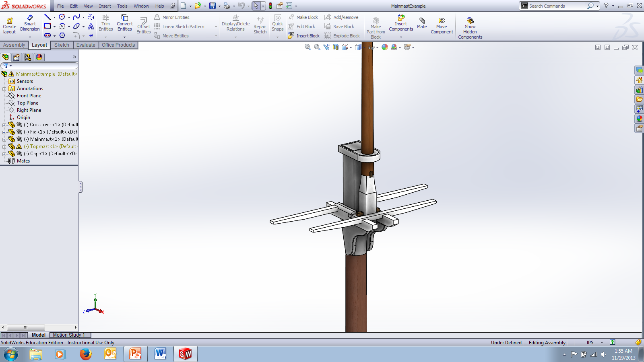
Task: Open PowerPoint from the taskbar
Action: [x=135, y=354]
